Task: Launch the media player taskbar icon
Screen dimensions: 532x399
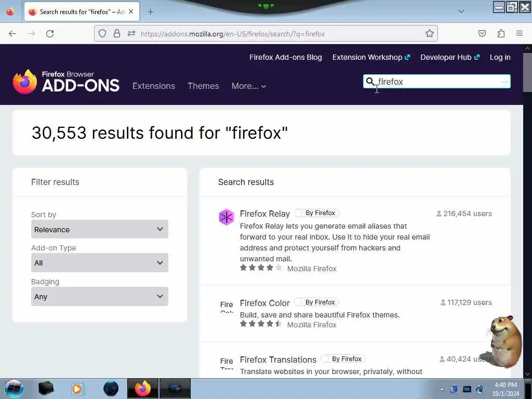Action: [x=77, y=389]
